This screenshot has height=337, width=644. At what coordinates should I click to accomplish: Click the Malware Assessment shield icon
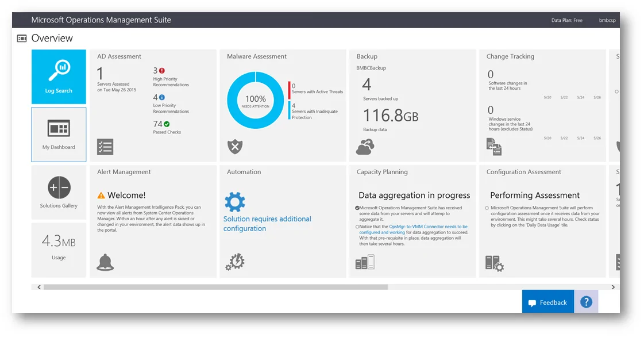235,146
